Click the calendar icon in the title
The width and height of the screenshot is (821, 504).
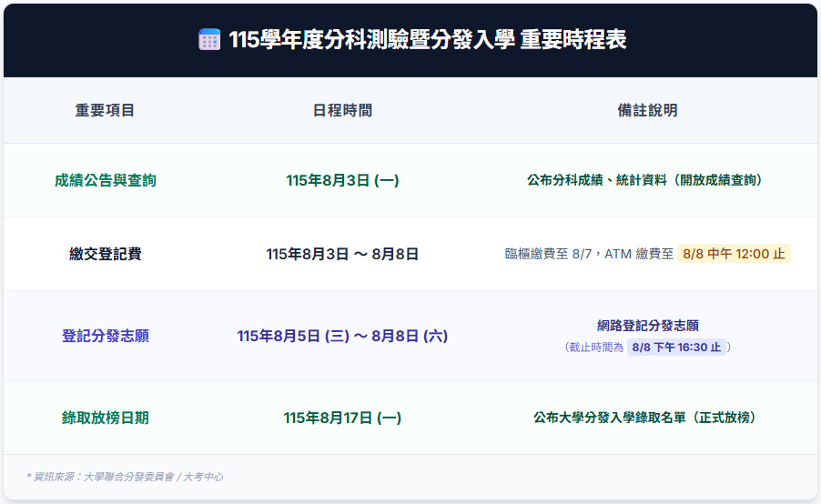209,40
